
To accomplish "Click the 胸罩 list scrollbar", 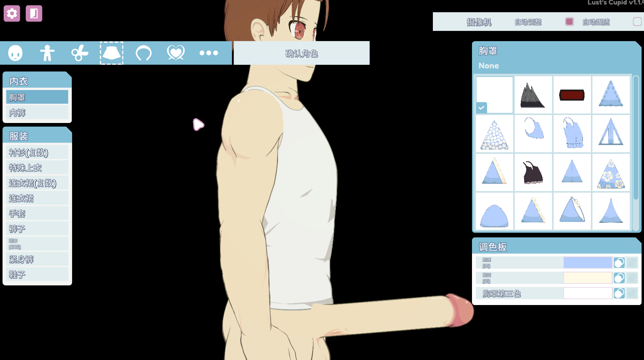I will coord(635,138).
